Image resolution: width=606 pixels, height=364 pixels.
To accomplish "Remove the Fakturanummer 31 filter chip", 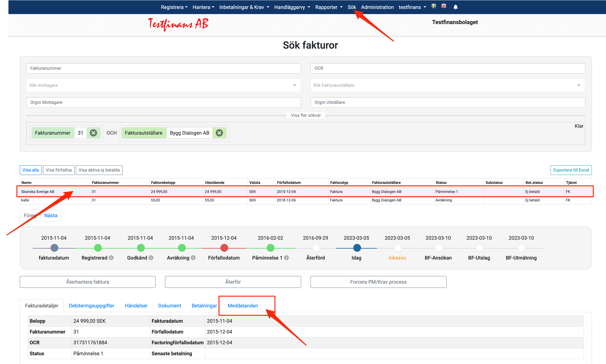I will 93,133.
